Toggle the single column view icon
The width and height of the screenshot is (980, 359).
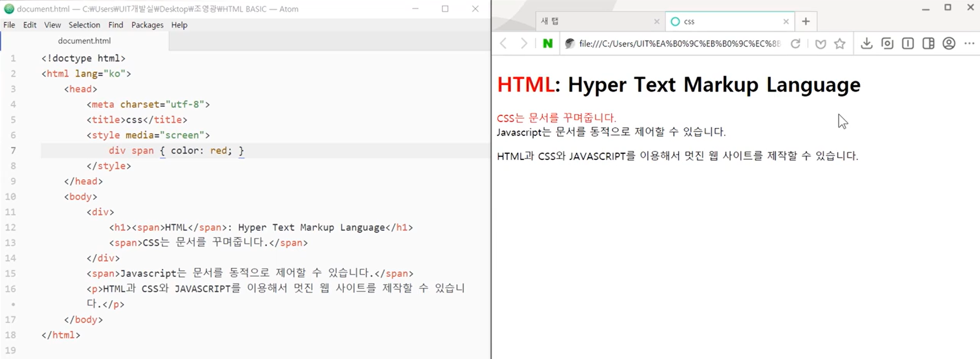coord(908,43)
